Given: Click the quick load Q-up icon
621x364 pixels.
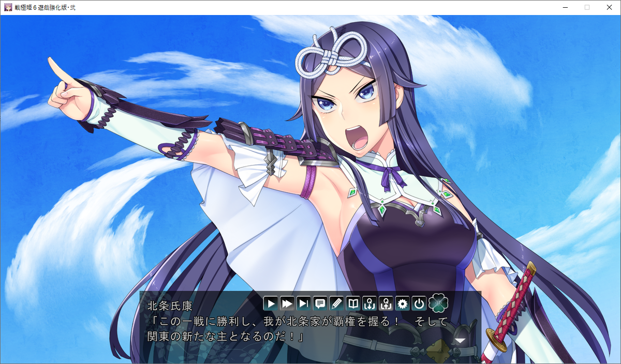Looking at the screenshot, I should [386, 303].
